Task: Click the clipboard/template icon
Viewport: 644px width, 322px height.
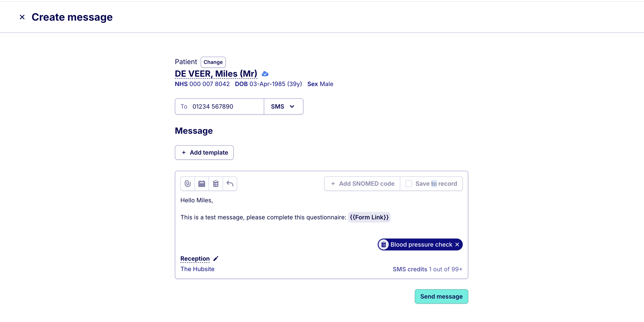Action: coord(216,184)
